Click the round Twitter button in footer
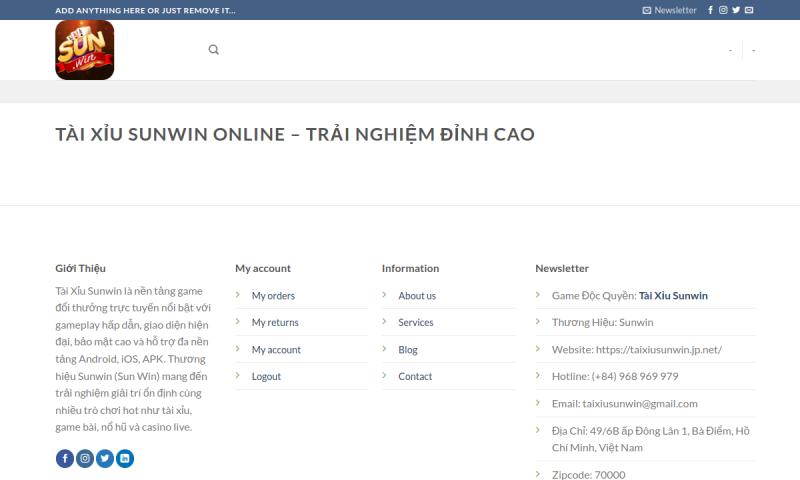Image resolution: width=800 pixels, height=480 pixels. click(105, 459)
